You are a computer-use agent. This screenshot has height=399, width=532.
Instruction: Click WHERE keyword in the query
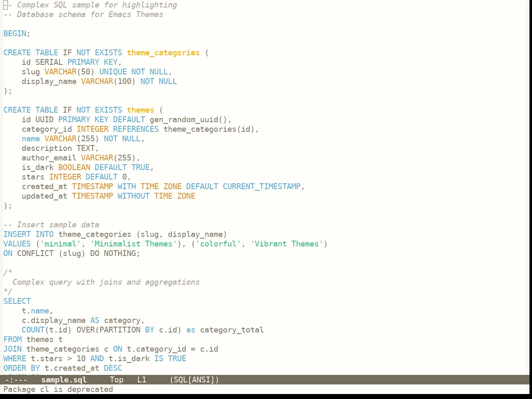(x=15, y=359)
